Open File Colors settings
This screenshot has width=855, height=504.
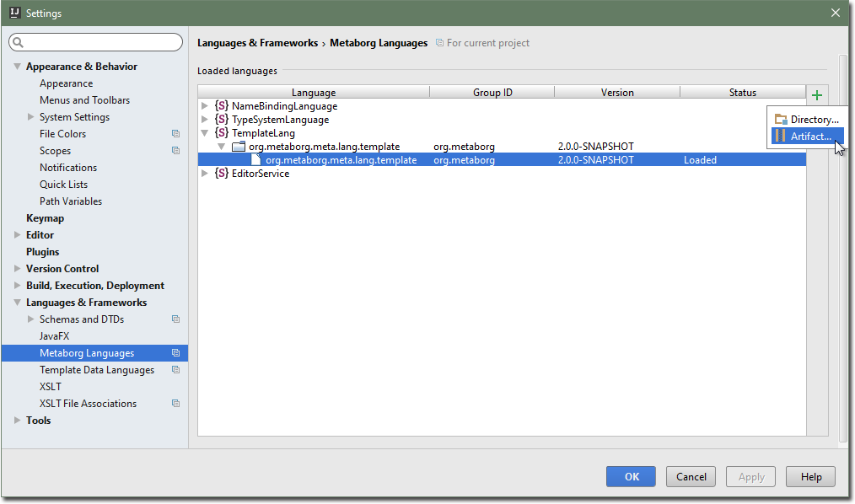pyautogui.click(x=62, y=134)
